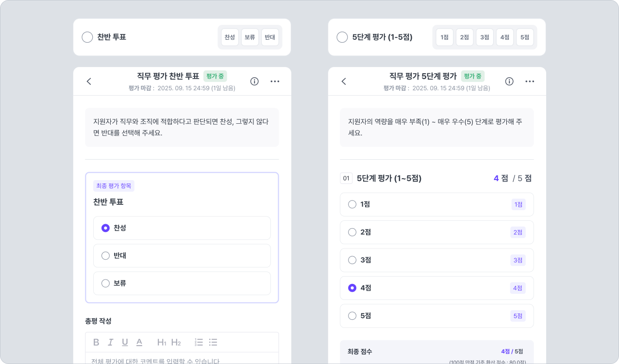Go back from 직무 평가 5단계 평가

pyautogui.click(x=344, y=81)
